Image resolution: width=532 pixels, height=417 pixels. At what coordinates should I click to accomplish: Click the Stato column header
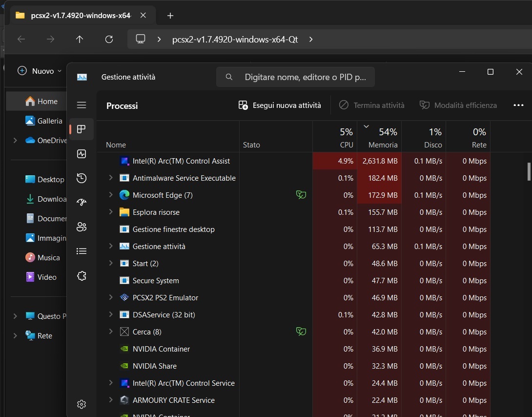click(276, 137)
